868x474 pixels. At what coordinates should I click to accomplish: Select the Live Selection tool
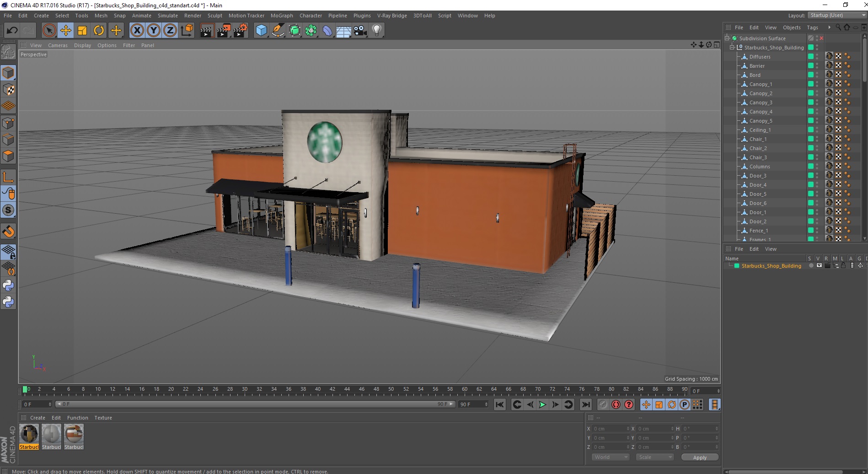(x=49, y=31)
